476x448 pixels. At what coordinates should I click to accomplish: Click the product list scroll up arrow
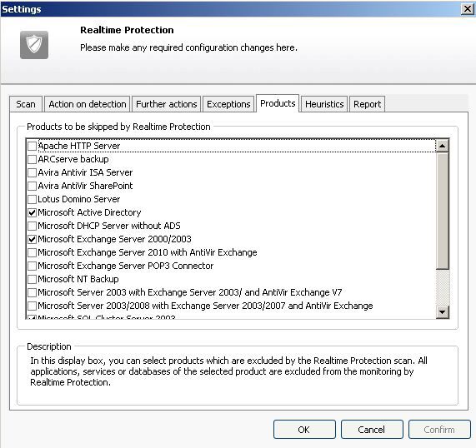click(443, 146)
